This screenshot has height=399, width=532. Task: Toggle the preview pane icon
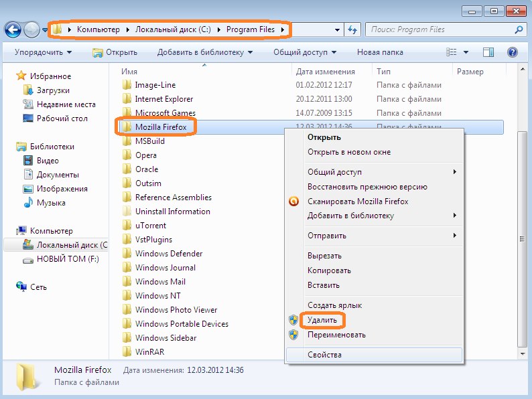(x=488, y=52)
